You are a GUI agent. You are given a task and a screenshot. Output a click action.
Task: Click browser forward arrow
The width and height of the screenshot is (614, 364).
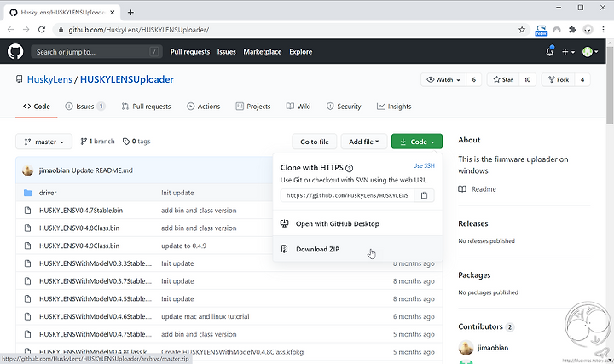(26, 29)
